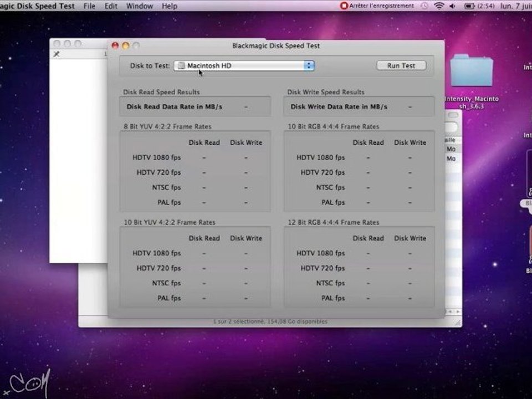This screenshot has height=399, width=532.
Task: Close the Blackmagic Disk Speed Test window
Action: click(115, 45)
